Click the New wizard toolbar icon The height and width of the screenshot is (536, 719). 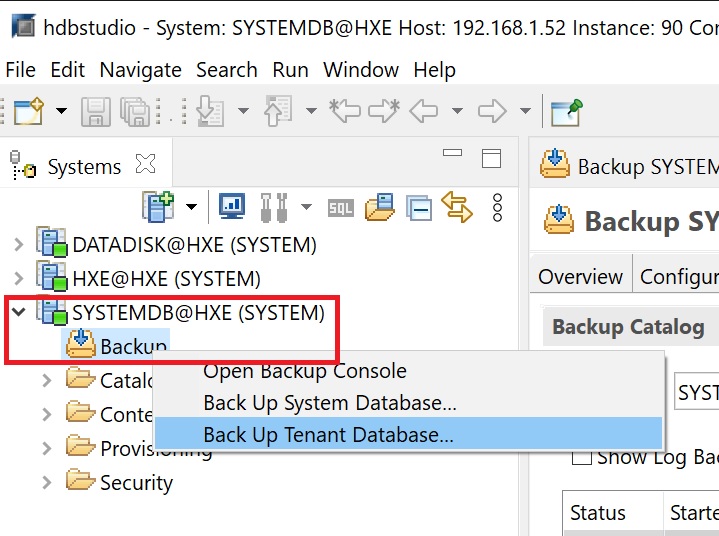point(27,111)
